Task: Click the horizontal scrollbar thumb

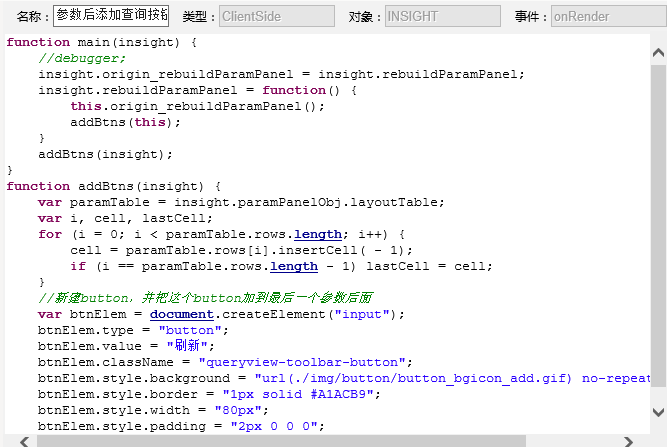Action: (281, 441)
